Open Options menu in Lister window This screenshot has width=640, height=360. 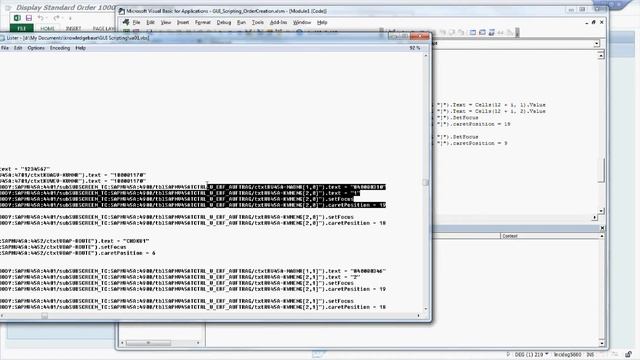[36, 48]
